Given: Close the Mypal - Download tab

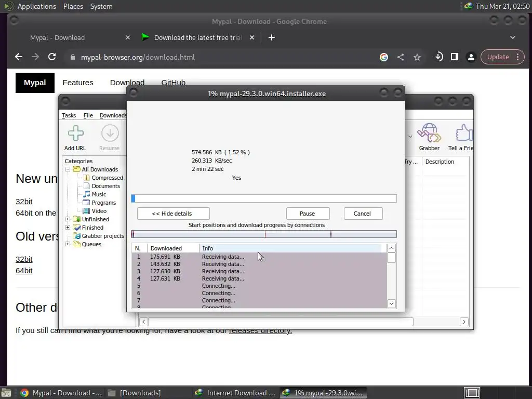Looking at the screenshot, I should click(x=128, y=37).
